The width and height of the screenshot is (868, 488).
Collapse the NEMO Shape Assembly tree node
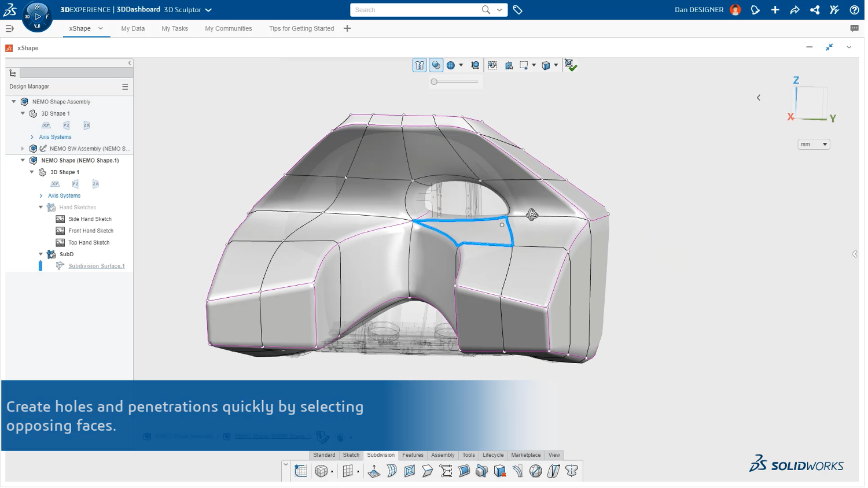[x=14, y=102]
